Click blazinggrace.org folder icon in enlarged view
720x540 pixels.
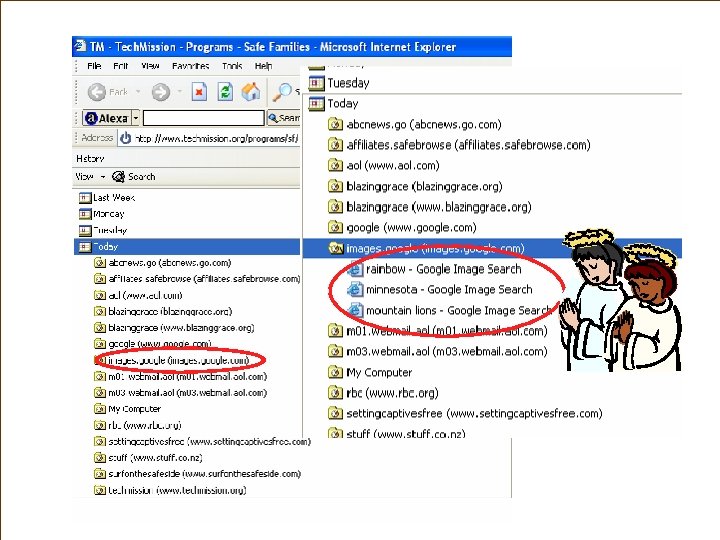(x=335, y=186)
